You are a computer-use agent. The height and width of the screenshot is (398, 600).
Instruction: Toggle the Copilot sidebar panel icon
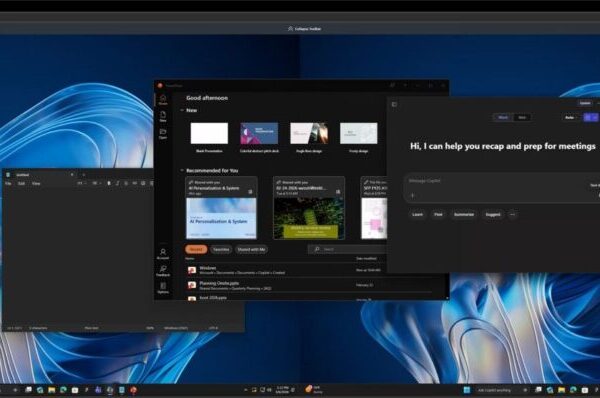tap(394, 104)
